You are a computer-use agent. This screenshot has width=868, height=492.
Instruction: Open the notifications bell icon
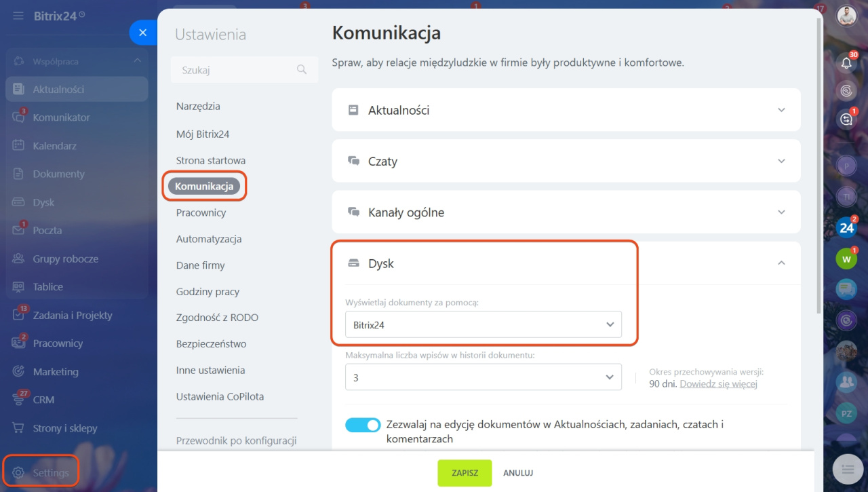(846, 62)
